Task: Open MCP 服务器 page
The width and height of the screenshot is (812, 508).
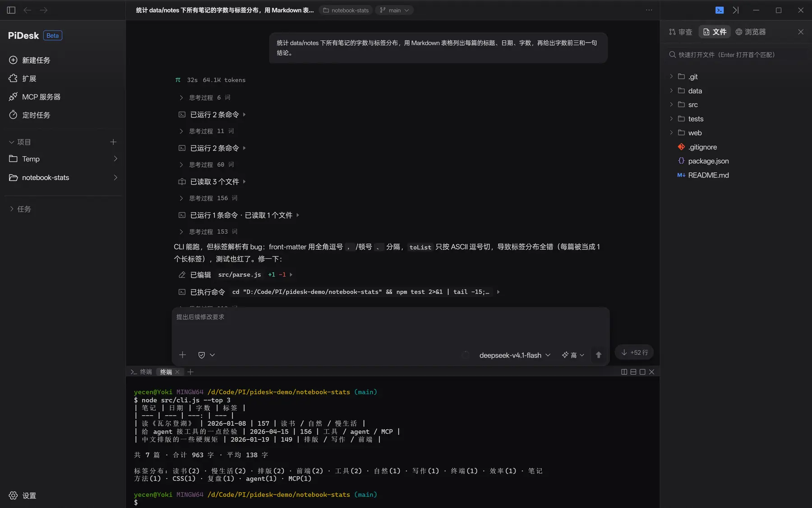Action: (x=34, y=97)
